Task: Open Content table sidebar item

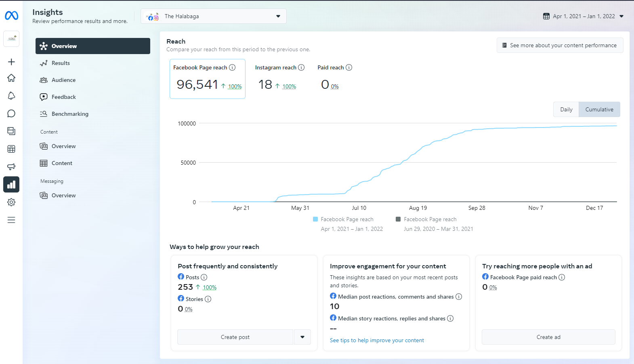Action: 93,163
